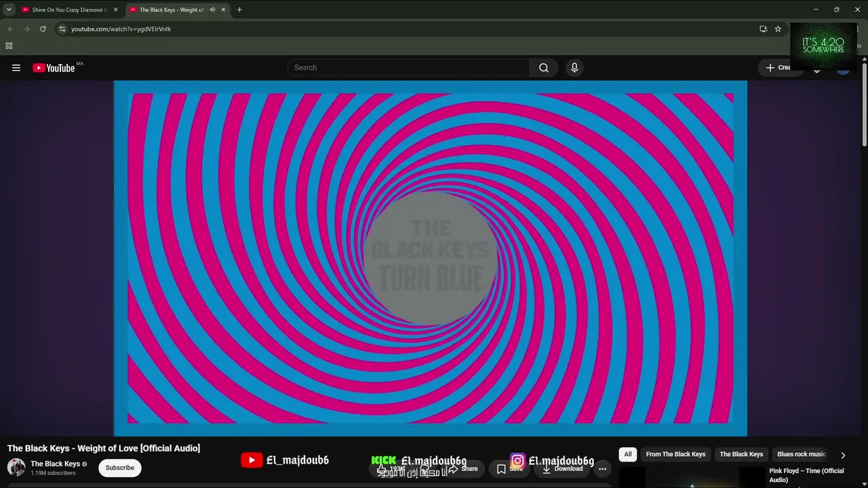Open the YouTube guide hamburger menu
The width and height of the screenshot is (868, 488).
tap(16, 68)
